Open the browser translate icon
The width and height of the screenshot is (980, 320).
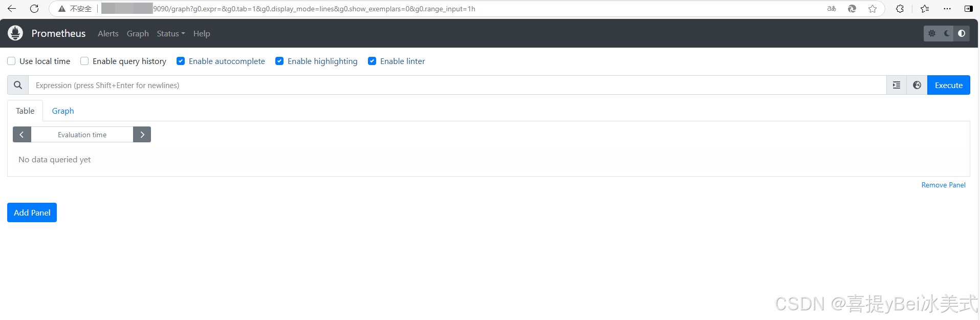pos(832,9)
